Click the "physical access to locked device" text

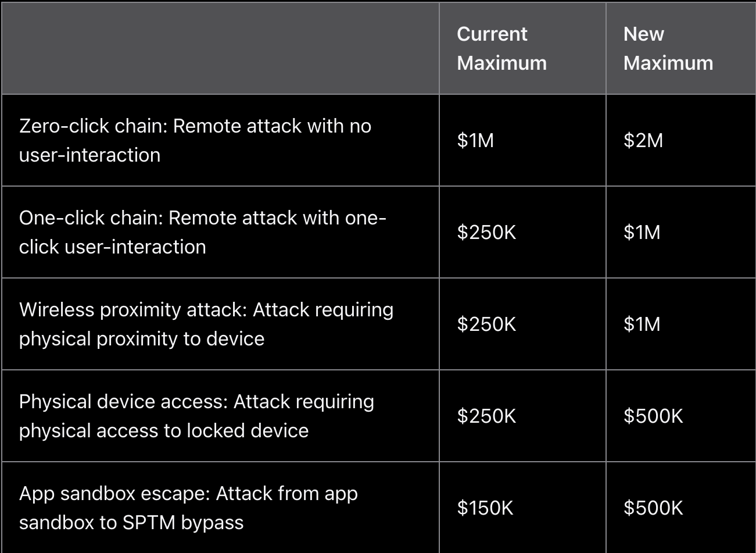[x=164, y=431]
